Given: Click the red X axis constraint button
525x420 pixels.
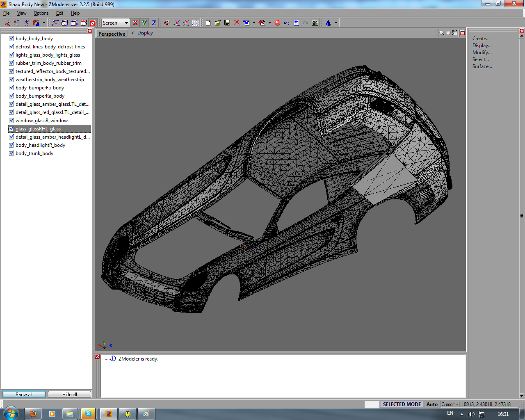Looking at the screenshot, I should point(135,23).
